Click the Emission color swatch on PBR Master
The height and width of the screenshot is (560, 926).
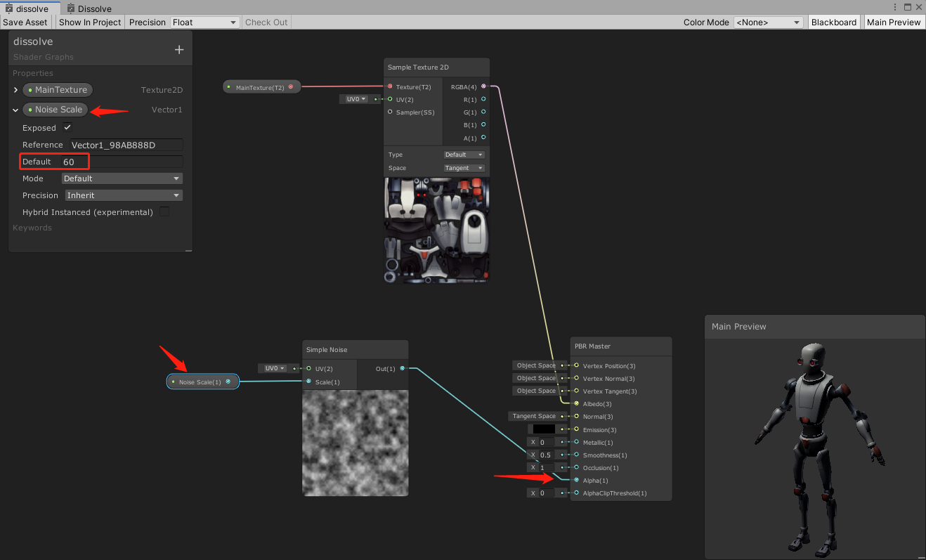click(542, 429)
